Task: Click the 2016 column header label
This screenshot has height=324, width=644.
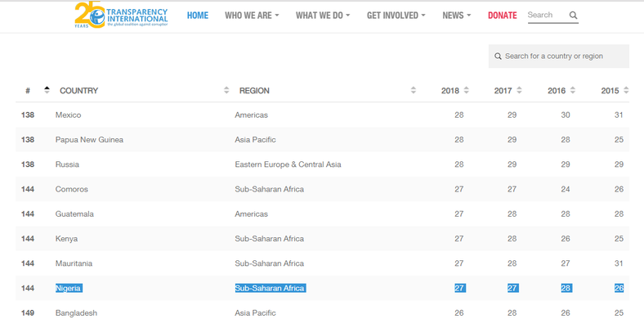Action: pos(557,91)
